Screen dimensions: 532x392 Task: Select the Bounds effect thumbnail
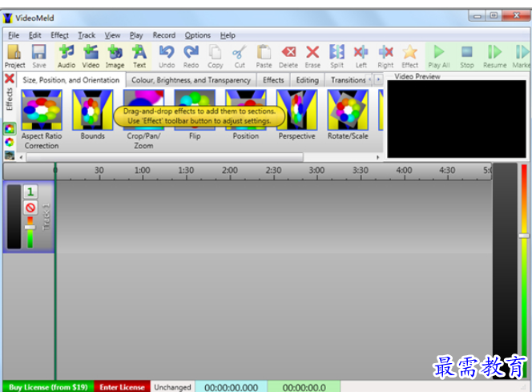[92, 110]
